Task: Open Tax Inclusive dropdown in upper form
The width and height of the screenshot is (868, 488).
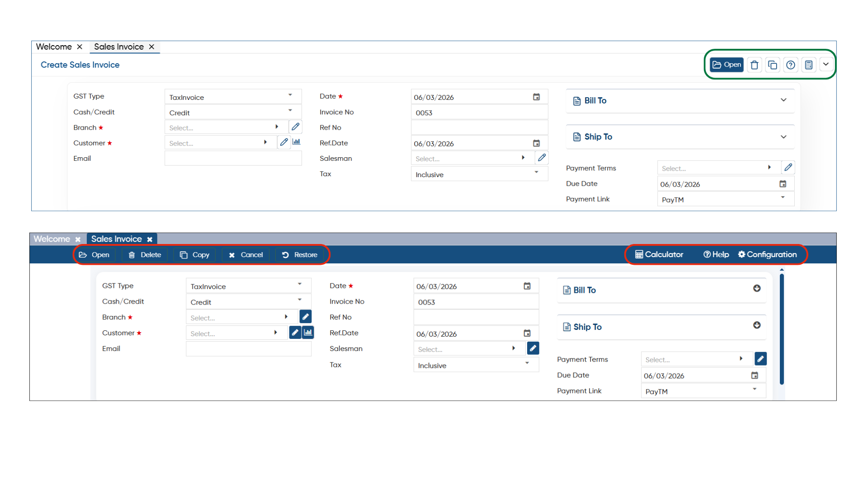Action: pyautogui.click(x=479, y=174)
